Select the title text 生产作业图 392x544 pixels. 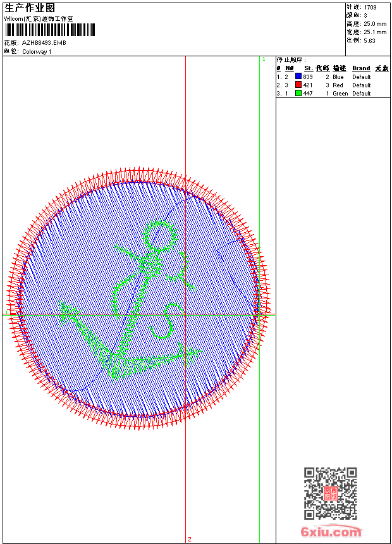(30, 8)
